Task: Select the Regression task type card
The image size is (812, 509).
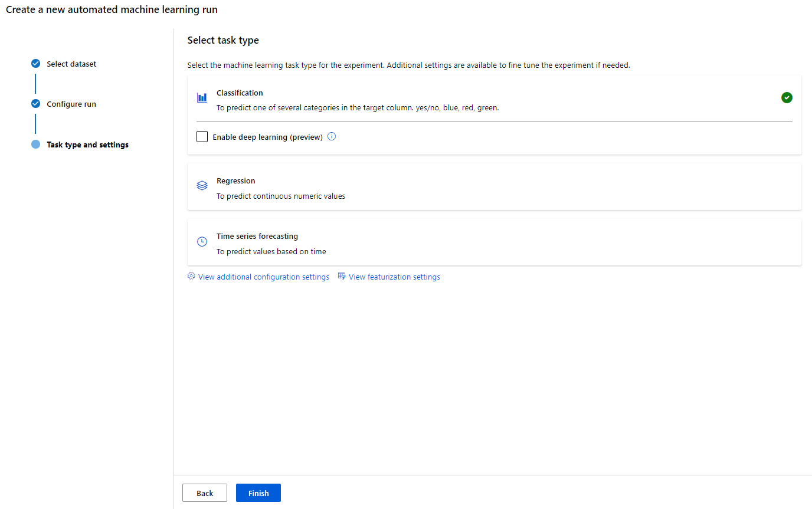Action: (493, 187)
